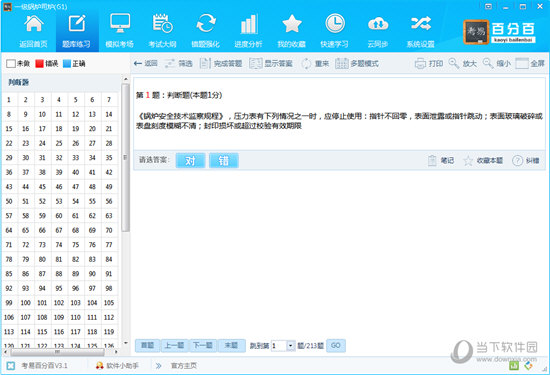Click the question number input field
This screenshot has height=375, width=550.
pos(279,346)
